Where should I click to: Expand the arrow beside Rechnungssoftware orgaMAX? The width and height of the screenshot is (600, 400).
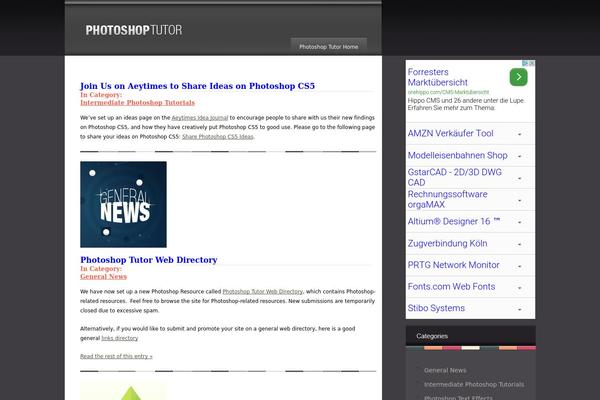(520, 201)
